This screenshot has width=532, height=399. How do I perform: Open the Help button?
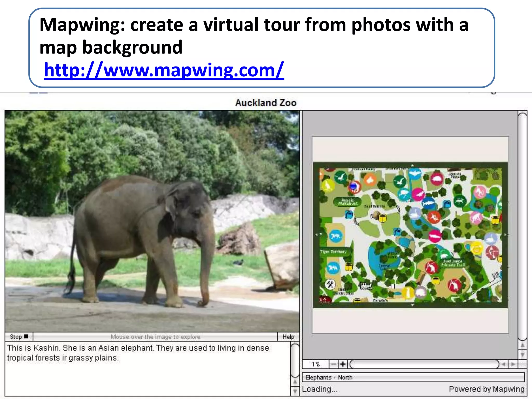click(x=288, y=337)
